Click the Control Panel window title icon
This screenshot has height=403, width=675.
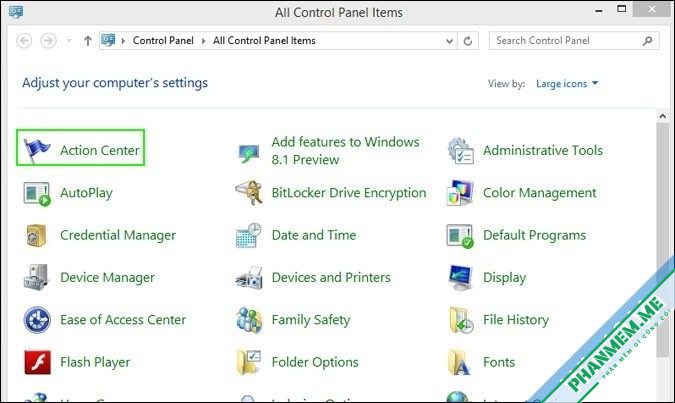16,12
